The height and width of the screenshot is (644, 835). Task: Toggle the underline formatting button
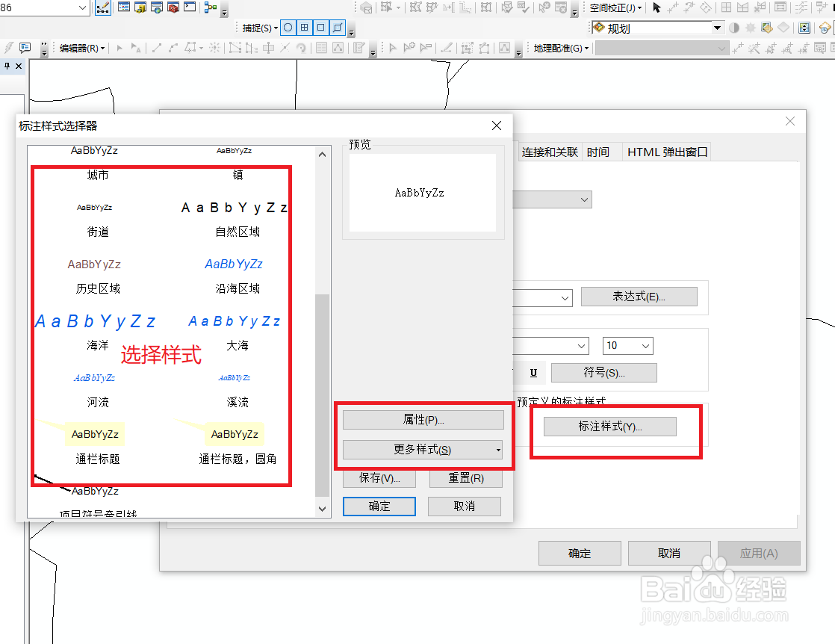click(533, 372)
